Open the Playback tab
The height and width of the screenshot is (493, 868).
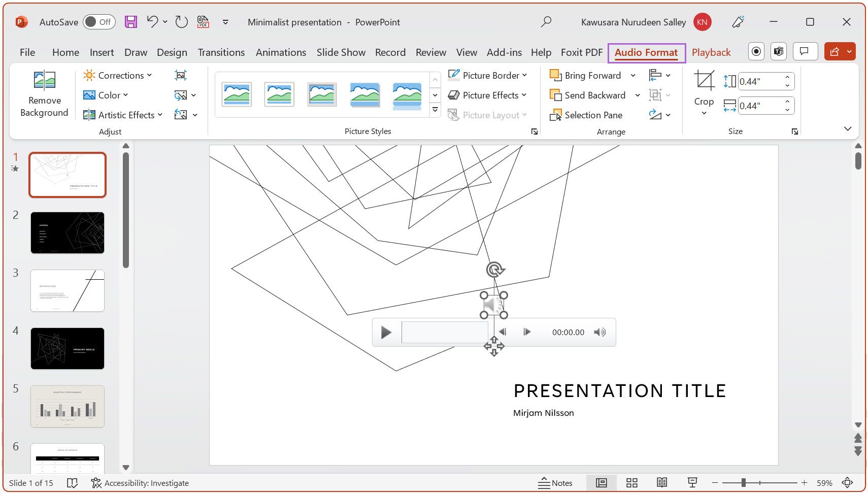pyautogui.click(x=711, y=52)
